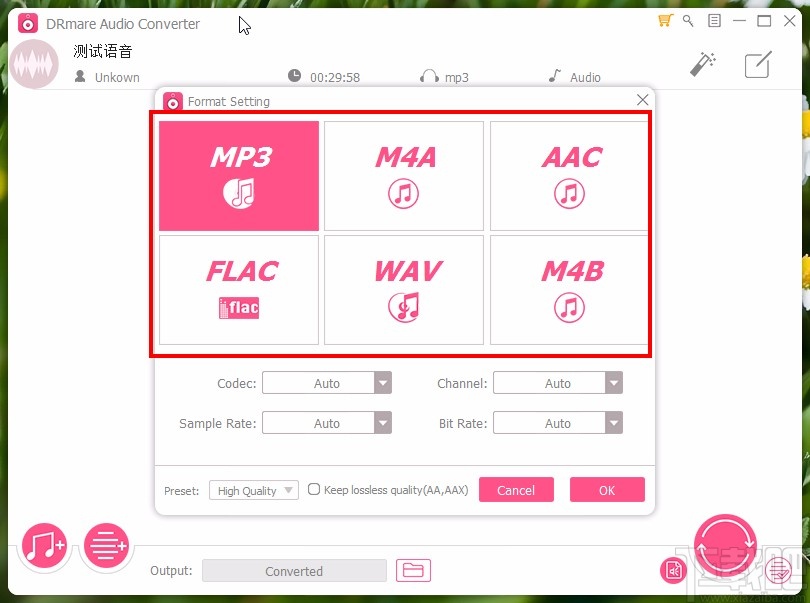This screenshot has width=810, height=603.
Task: Enable Keep lossless quality option
Action: click(x=314, y=490)
